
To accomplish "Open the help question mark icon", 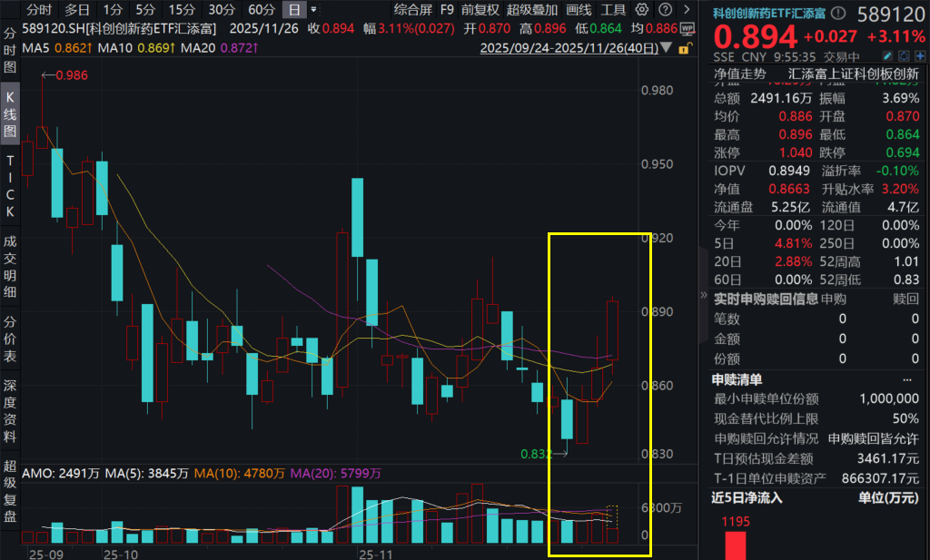I will pyautogui.click(x=666, y=9).
